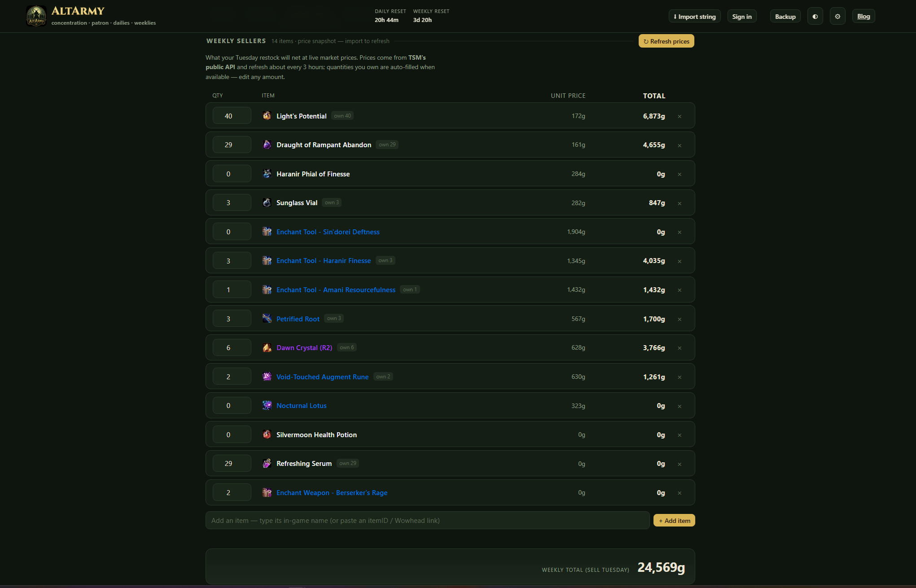Image resolution: width=916 pixels, height=588 pixels.
Task: Open Enchant Tool - Sin'dorei Deftness link
Action: (x=328, y=232)
